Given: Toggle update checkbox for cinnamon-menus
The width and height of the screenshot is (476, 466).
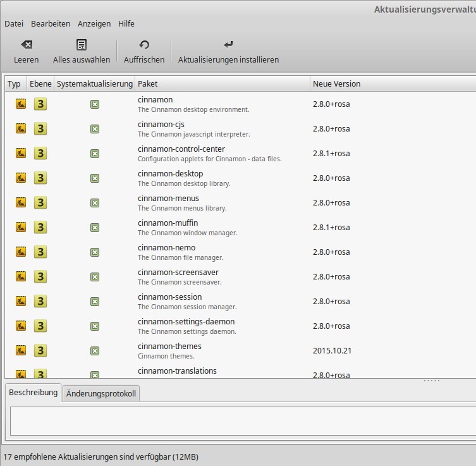Looking at the screenshot, I should point(95,203).
